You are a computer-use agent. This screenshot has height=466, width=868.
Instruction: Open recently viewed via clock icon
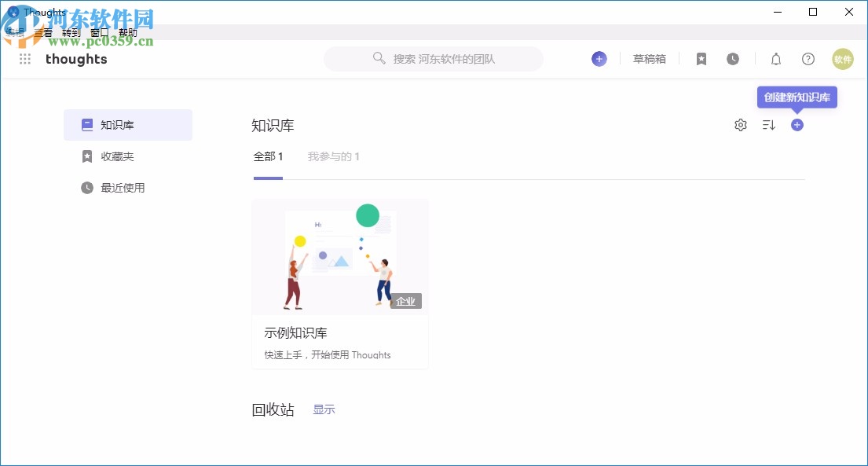[732, 58]
